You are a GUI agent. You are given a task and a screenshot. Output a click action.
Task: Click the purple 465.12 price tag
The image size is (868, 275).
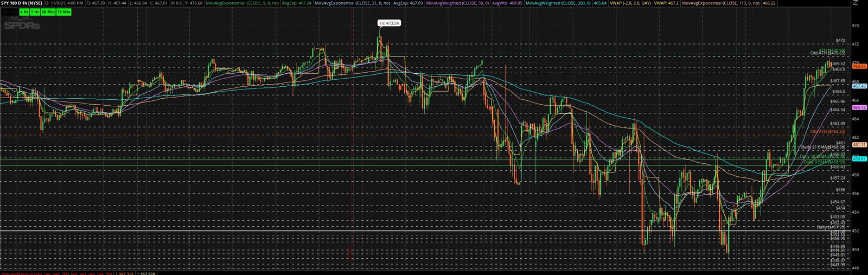(x=859, y=107)
